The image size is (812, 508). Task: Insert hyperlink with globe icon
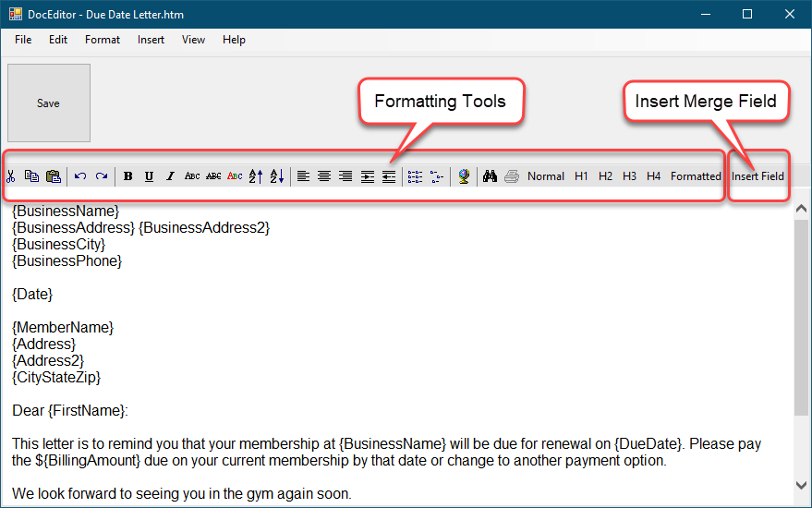(x=464, y=176)
